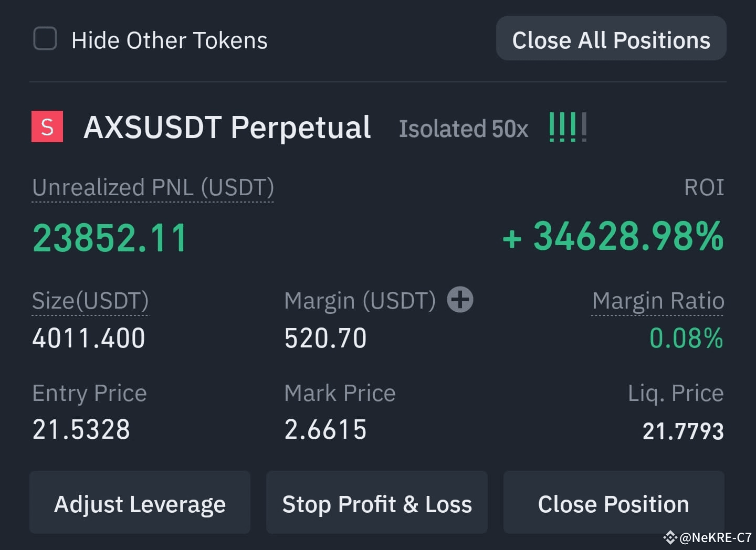Open the Stop Profit & Loss settings
This screenshot has height=550, width=756.
point(377,503)
